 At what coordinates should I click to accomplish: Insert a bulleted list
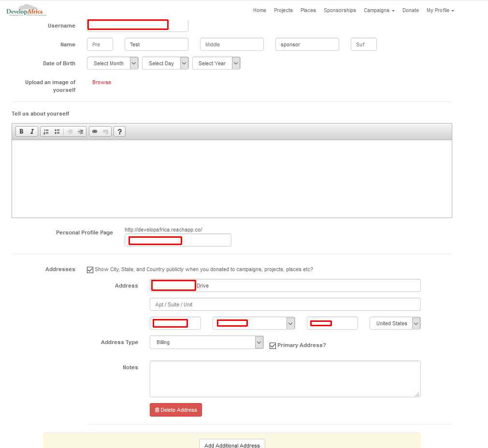[57, 131]
